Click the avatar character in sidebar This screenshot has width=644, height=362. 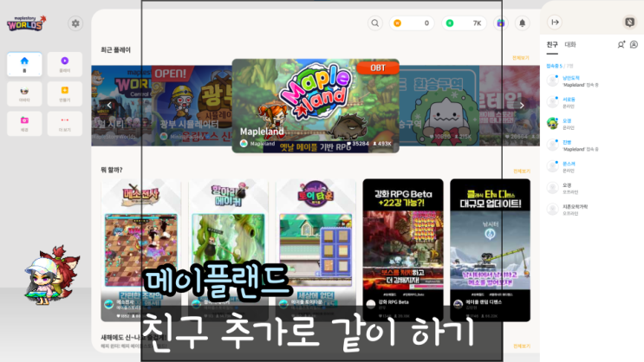coord(51,275)
